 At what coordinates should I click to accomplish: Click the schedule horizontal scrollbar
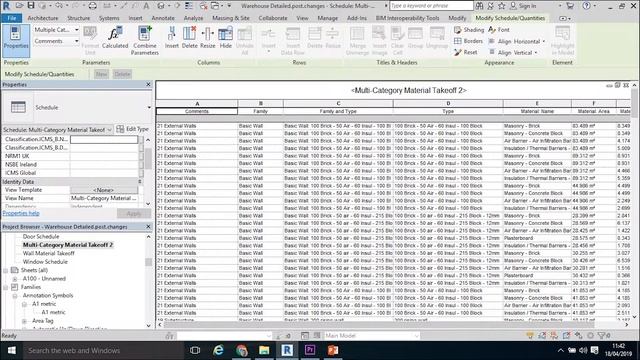click(x=378, y=325)
